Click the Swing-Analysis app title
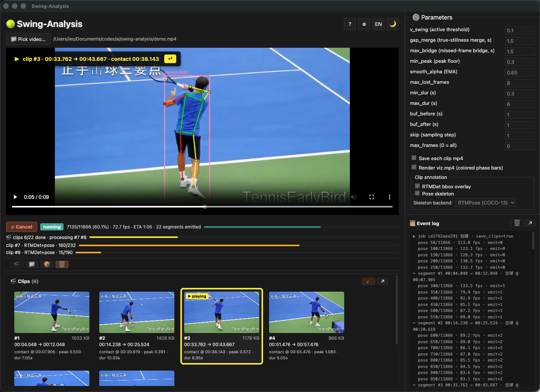Image resolution: width=540 pixels, height=392 pixels. [x=44, y=24]
